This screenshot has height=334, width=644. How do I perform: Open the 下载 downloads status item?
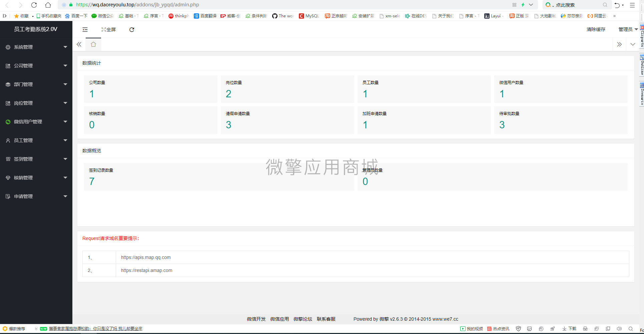[x=569, y=329]
